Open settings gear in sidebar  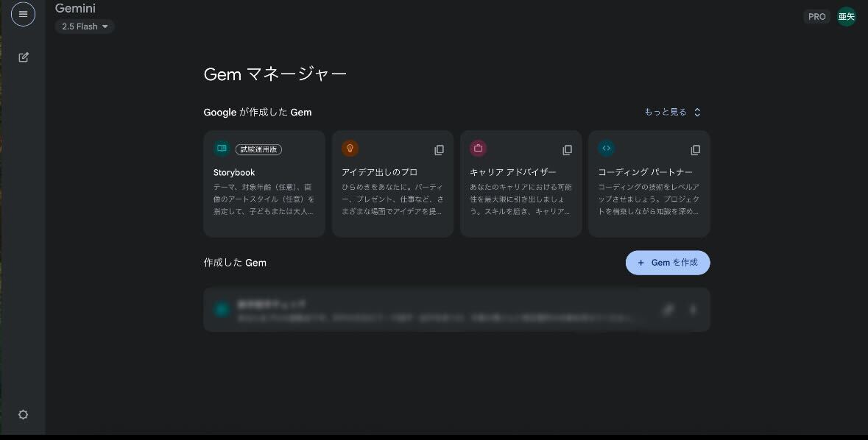pos(23,414)
